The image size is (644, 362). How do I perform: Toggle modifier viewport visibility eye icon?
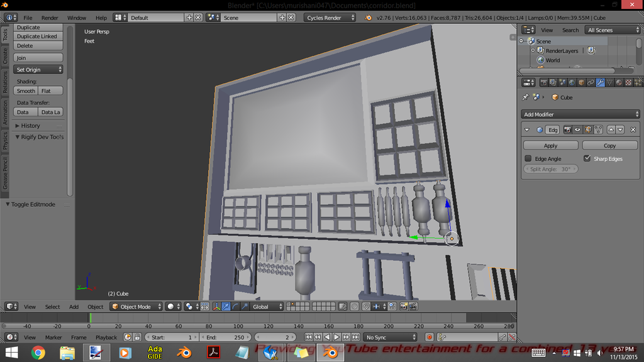[x=577, y=130]
